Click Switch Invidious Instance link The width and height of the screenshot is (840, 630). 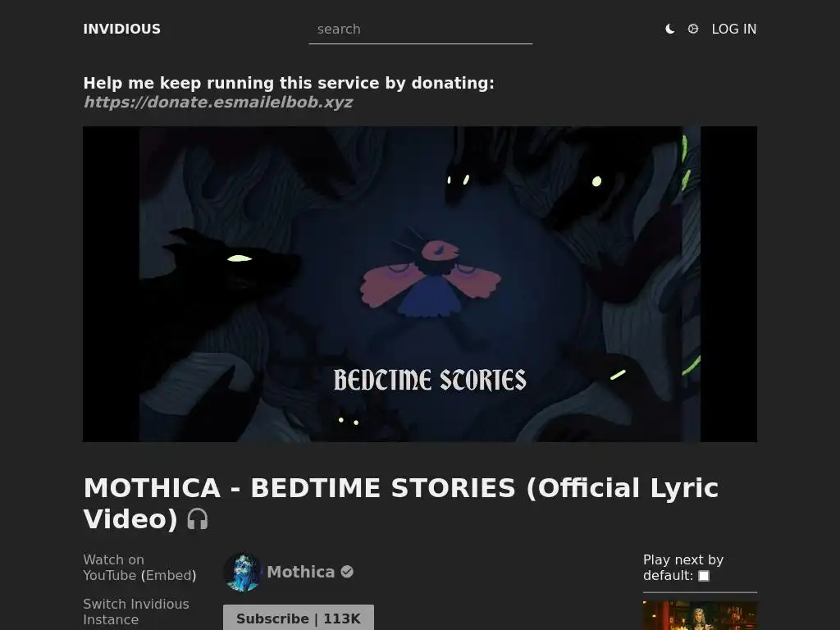click(136, 612)
